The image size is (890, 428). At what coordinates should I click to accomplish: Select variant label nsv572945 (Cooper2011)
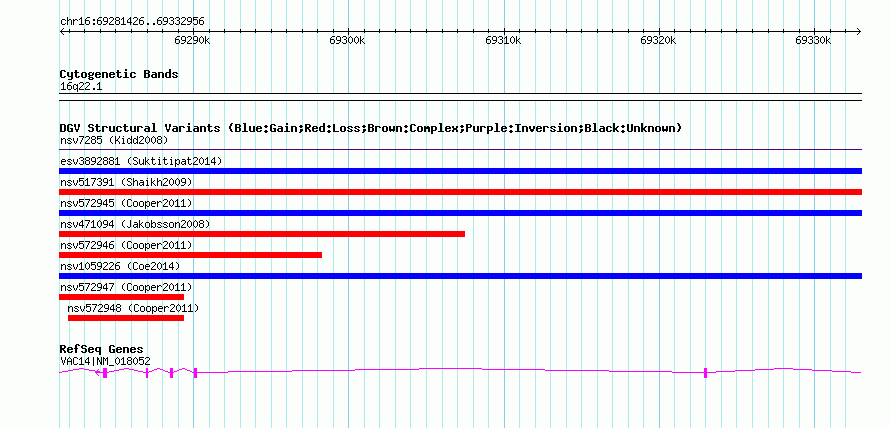point(126,203)
